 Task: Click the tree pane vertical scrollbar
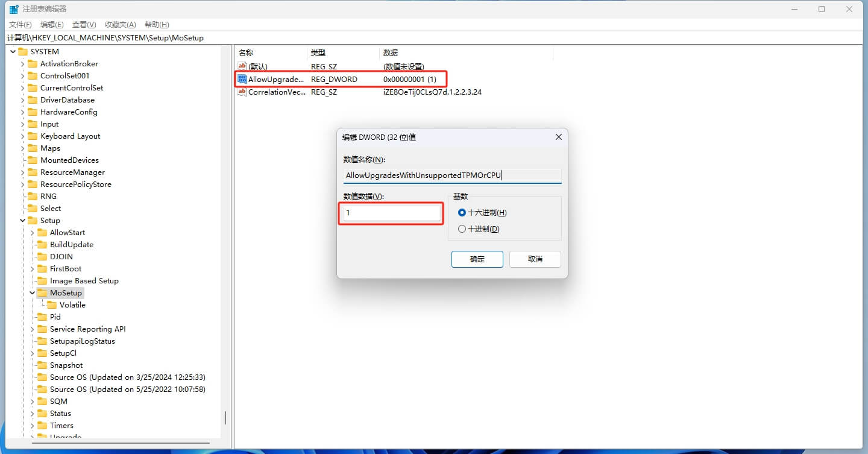click(226, 418)
